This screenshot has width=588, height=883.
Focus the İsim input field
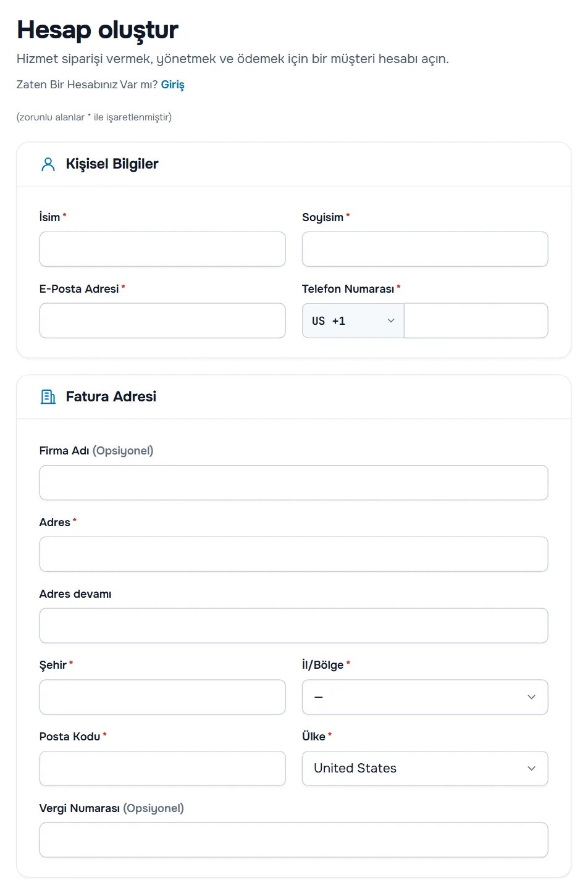point(162,249)
